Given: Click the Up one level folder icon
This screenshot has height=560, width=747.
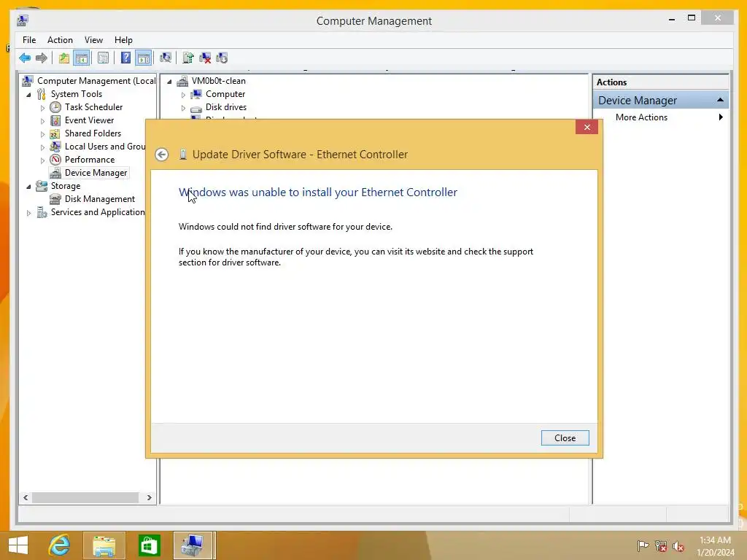Looking at the screenshot, I should click(64, 58).
